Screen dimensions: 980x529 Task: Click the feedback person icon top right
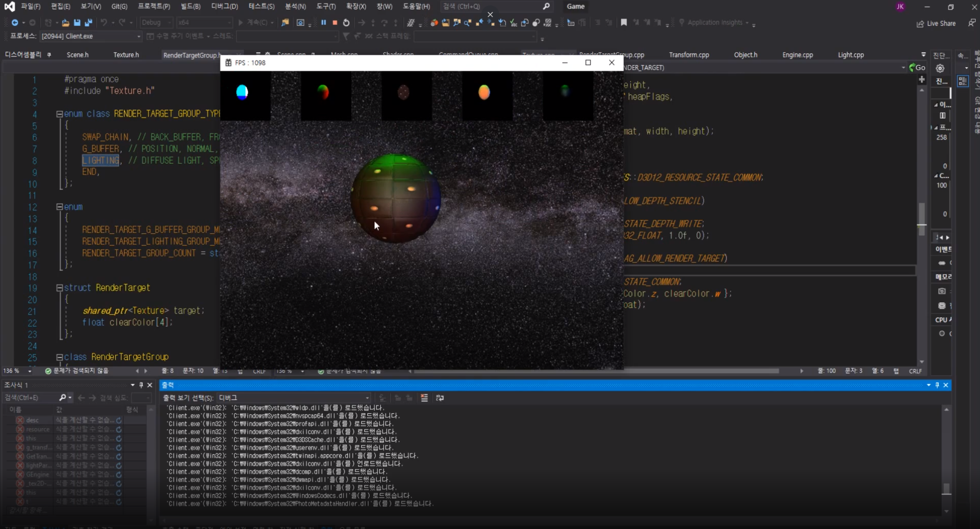click(x=972, y=23)
